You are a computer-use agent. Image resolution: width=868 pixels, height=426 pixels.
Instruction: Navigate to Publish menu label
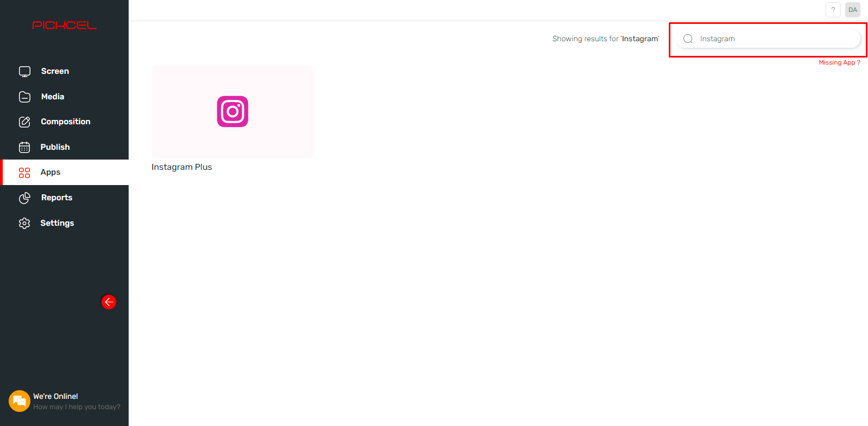tap(55, 147)
